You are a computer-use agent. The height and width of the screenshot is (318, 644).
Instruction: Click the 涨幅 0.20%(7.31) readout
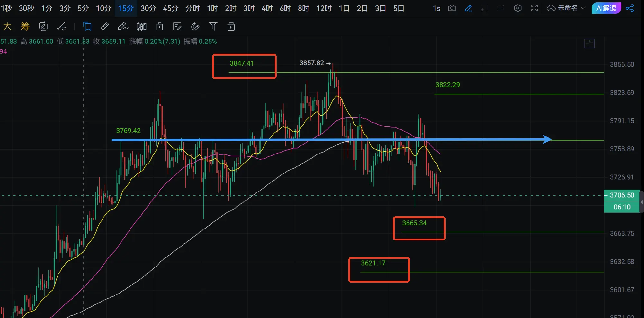155,42
